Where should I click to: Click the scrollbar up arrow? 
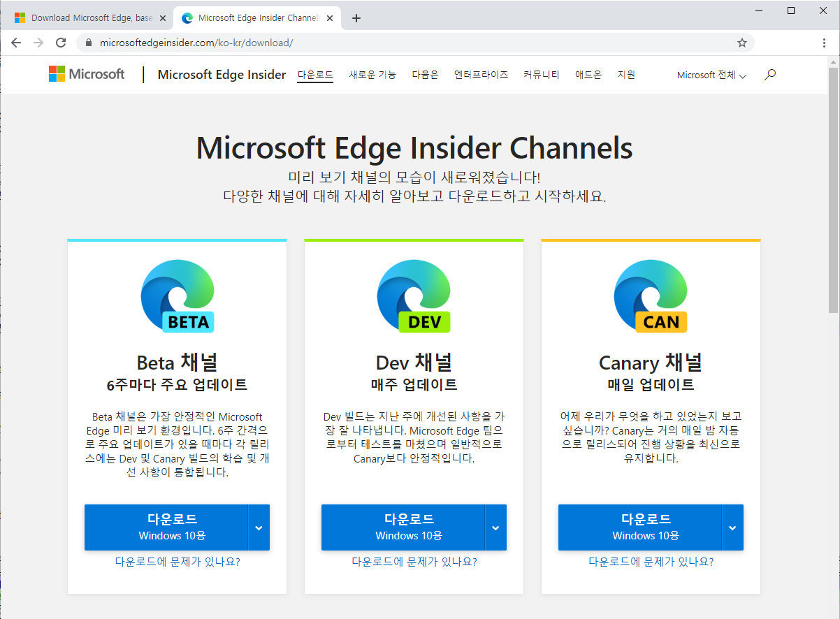(x=833, y=62)
